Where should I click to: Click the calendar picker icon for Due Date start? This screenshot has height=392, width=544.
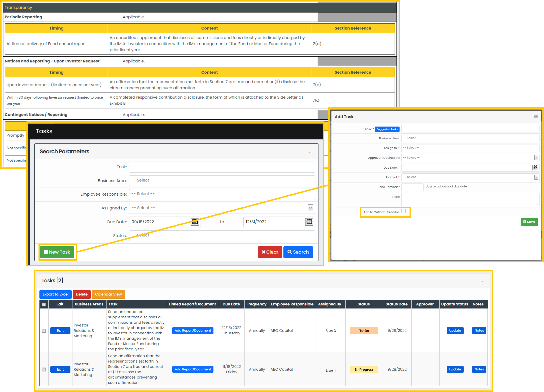tap(195, 221)
